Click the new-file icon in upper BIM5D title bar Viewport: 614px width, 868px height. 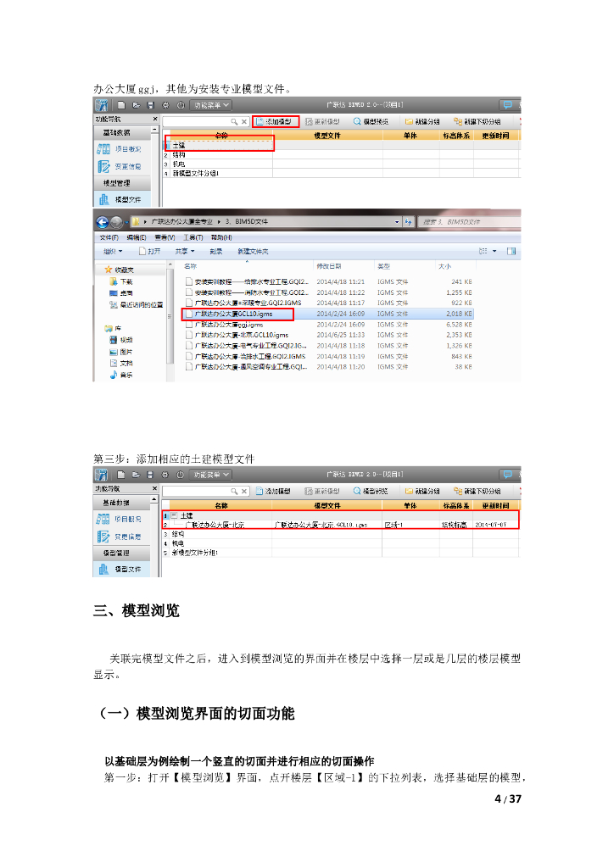(x=121, y=105)
